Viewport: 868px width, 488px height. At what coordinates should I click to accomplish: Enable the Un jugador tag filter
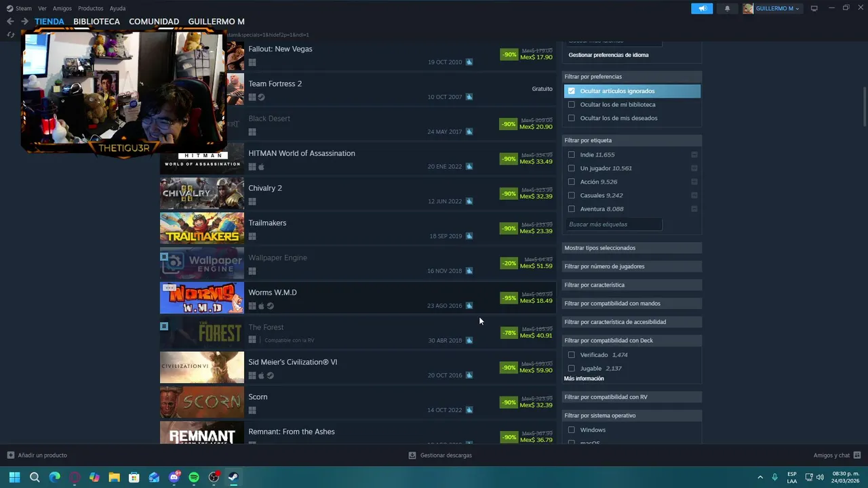pos(572,168)
